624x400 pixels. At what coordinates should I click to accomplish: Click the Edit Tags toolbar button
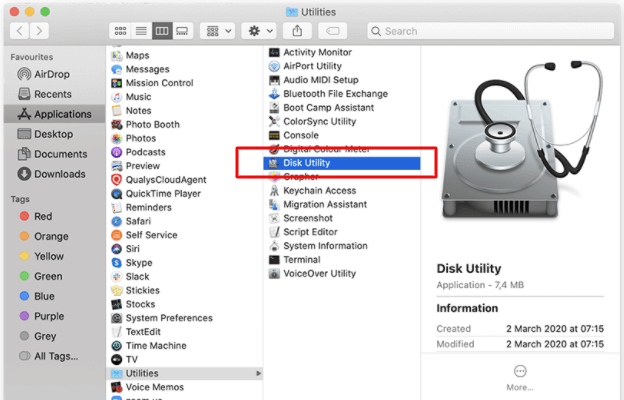[x=331, y=31]
